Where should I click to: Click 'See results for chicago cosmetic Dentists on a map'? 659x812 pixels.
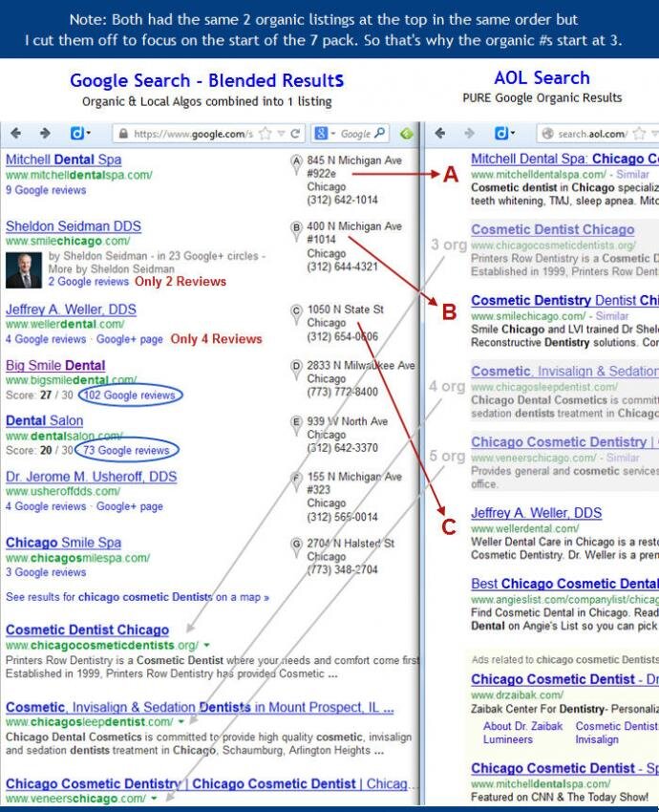pos(138,597)
